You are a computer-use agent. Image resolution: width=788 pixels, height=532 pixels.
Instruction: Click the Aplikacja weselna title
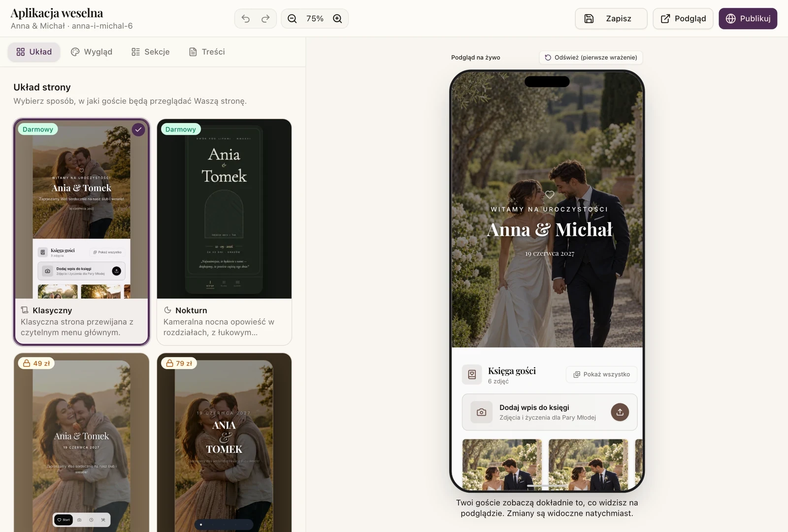(x=57, y=13)
